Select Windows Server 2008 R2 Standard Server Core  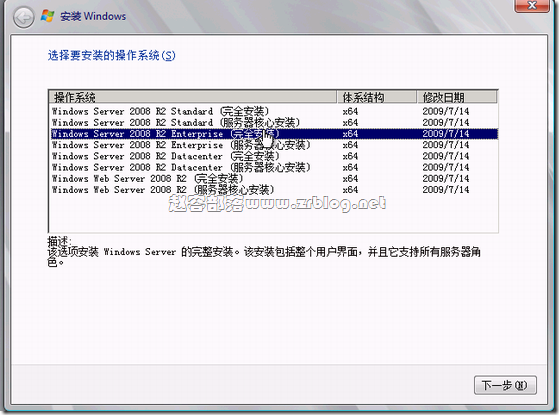[274, 123]
